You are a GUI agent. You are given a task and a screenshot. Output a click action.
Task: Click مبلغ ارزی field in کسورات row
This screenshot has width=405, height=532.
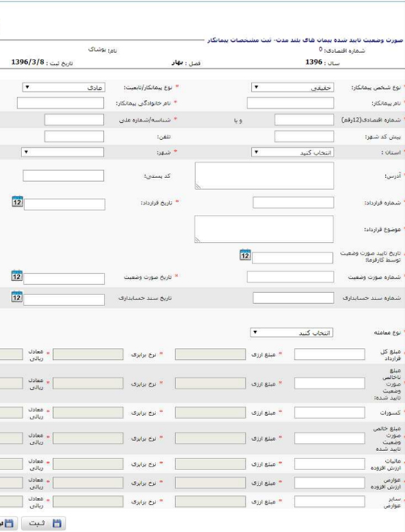(211, 413)
